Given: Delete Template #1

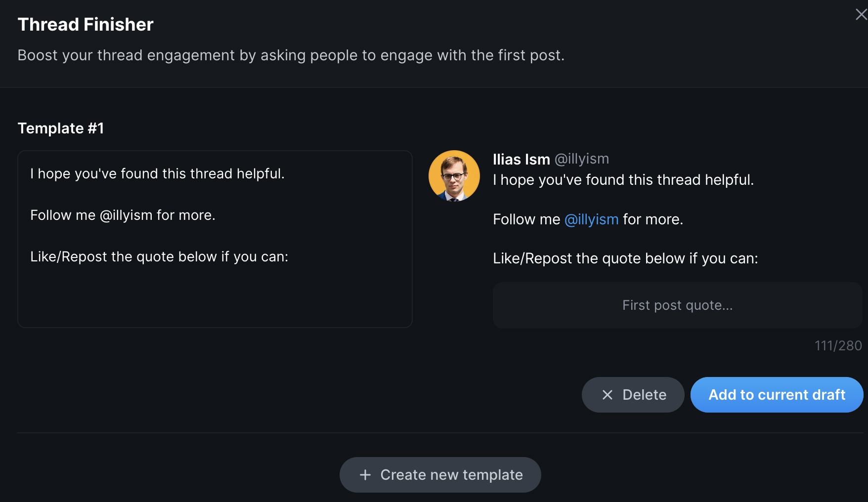Looking at the screenshot, I should pos(633,395).
